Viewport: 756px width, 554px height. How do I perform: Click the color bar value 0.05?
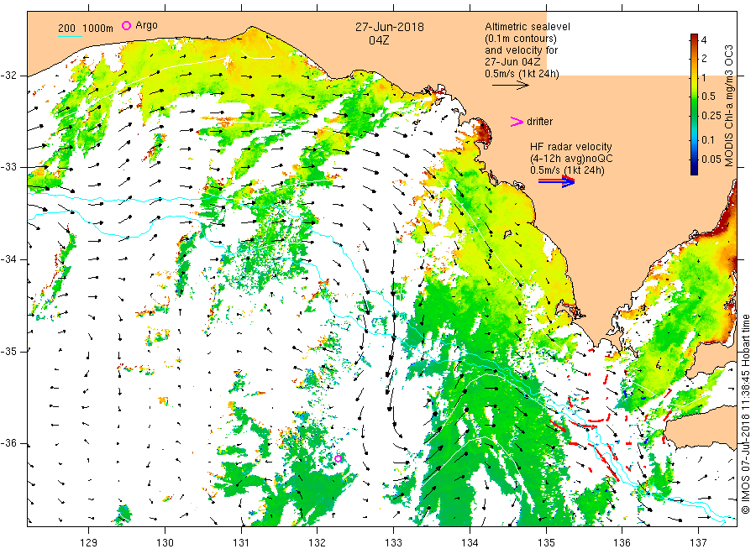coord(711,159)
